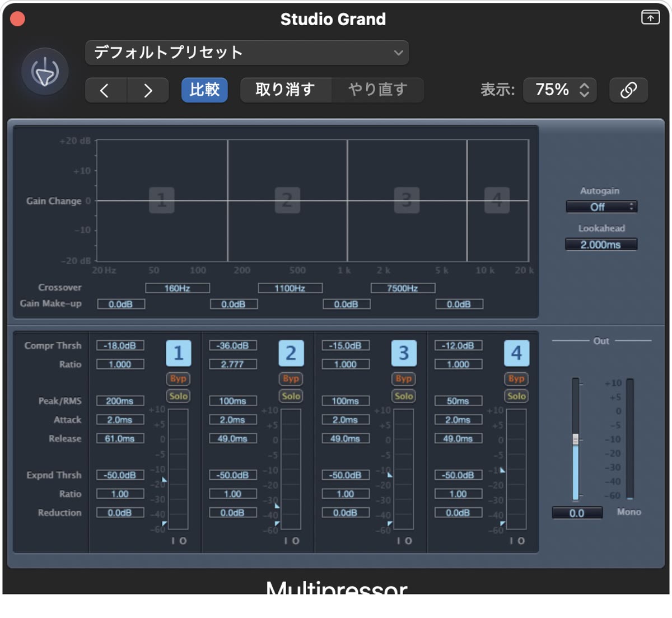672x618 pixels.
Task: Click the 7500Hz crossover field
Action: click(x=403, y=288)
